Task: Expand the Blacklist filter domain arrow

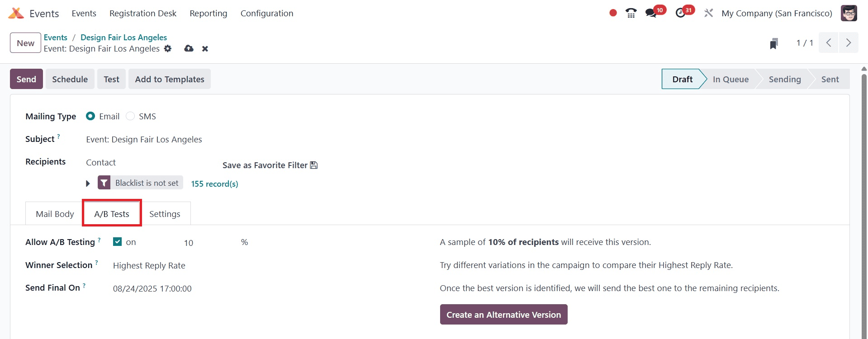Action: (88, 184)
